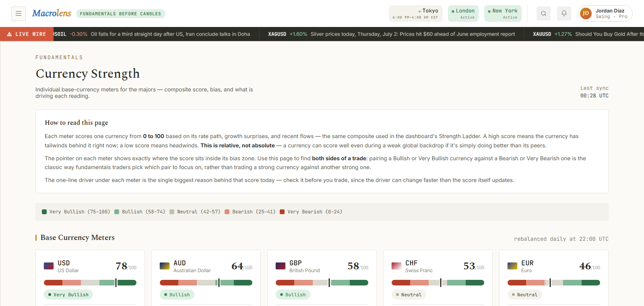Viewport: 644px width, 306px height.
Task: Open the oil falls Doha talks headline
Action: [x=170, y=34]
